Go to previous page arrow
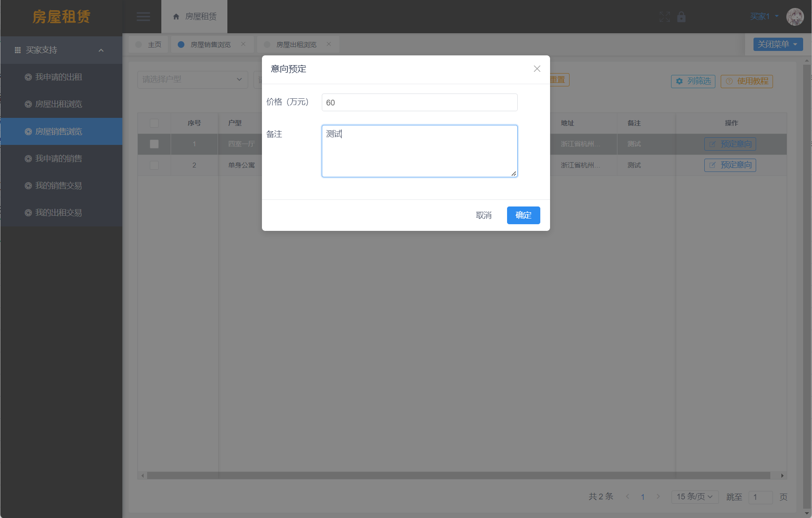The width and height of the screenshot is (812, 518). pos(628,497)
